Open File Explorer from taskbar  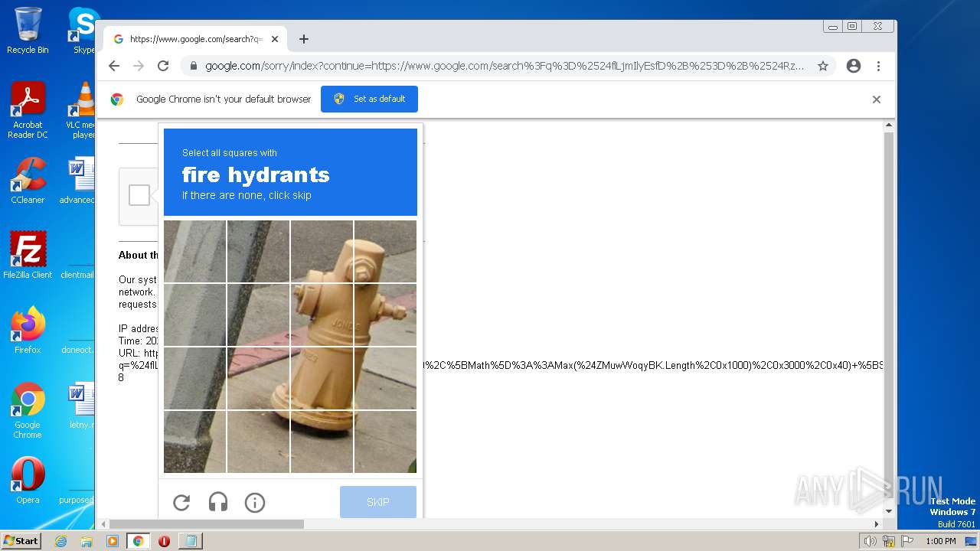point(87,541)
